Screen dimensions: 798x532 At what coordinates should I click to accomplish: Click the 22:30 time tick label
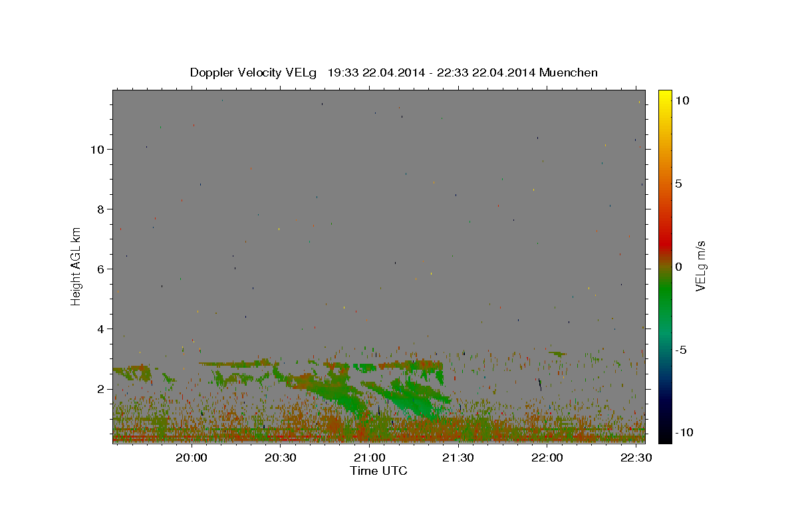pos(636,458)
